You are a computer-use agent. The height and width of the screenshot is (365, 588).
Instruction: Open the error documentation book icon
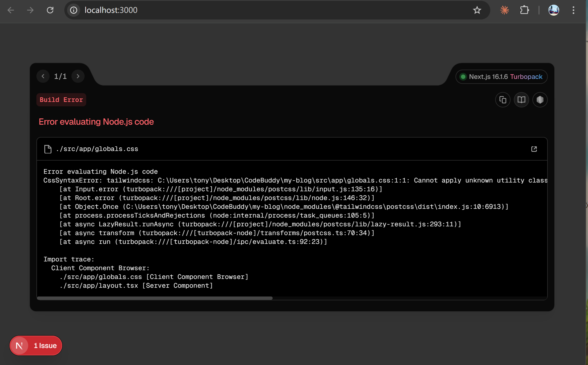click(521, 100)
